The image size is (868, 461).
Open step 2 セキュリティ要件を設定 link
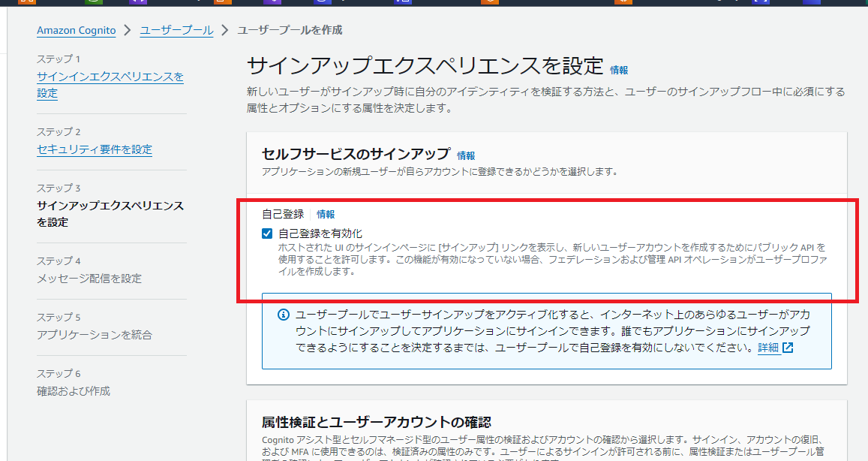pos(94,149)
